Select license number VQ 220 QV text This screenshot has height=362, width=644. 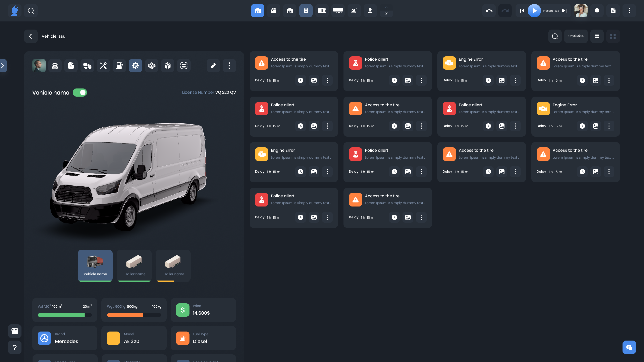coord(225,92)
